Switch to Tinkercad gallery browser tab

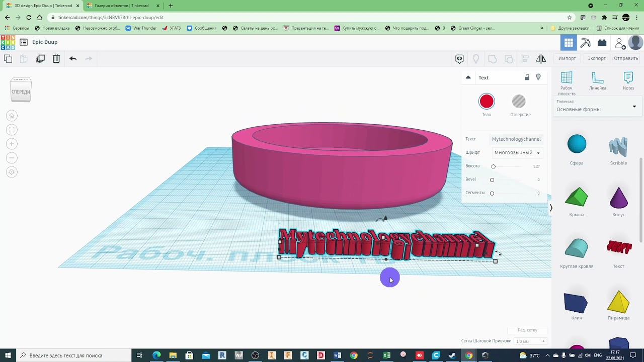click(121, 6)
